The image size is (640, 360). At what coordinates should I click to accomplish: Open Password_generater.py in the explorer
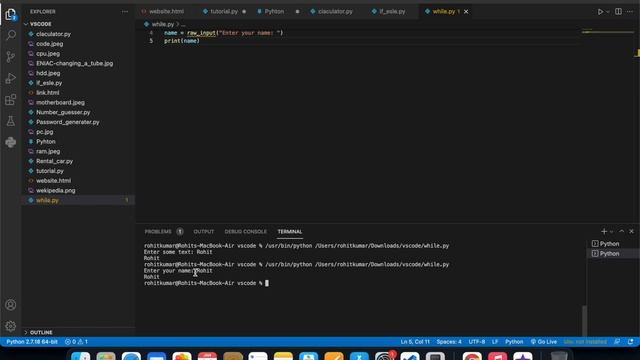pyautogui.click(x=67, y=122)
